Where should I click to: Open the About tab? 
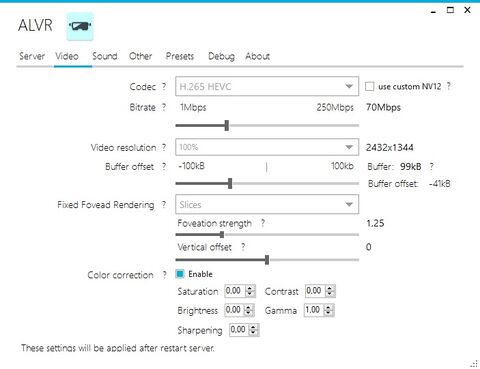click(x=257, y=56)
